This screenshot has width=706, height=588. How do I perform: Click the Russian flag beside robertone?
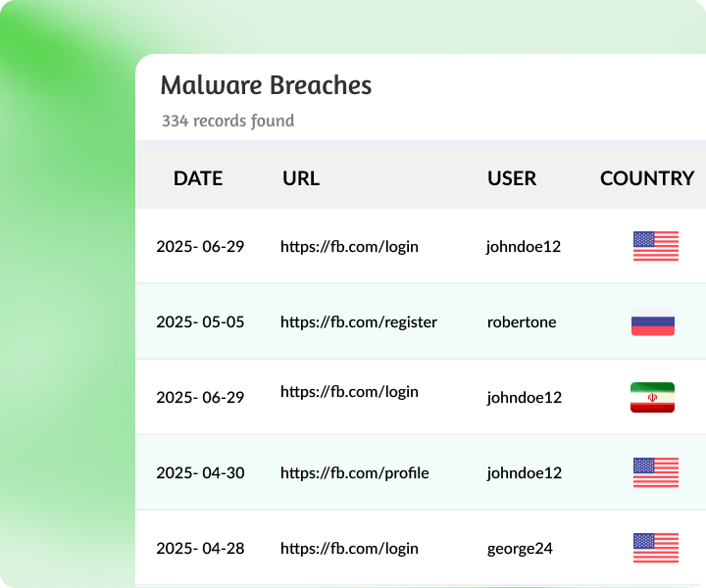653,321
